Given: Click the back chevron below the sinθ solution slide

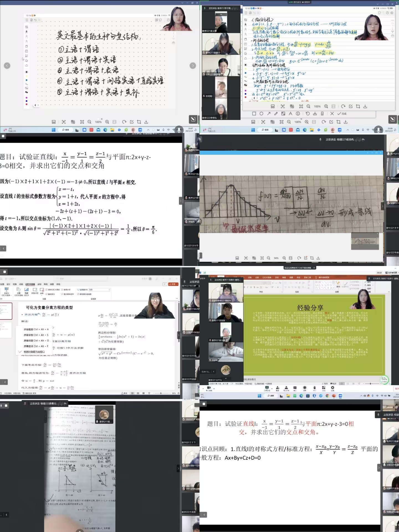Looking at the screenshot, I should pos(3,249).
